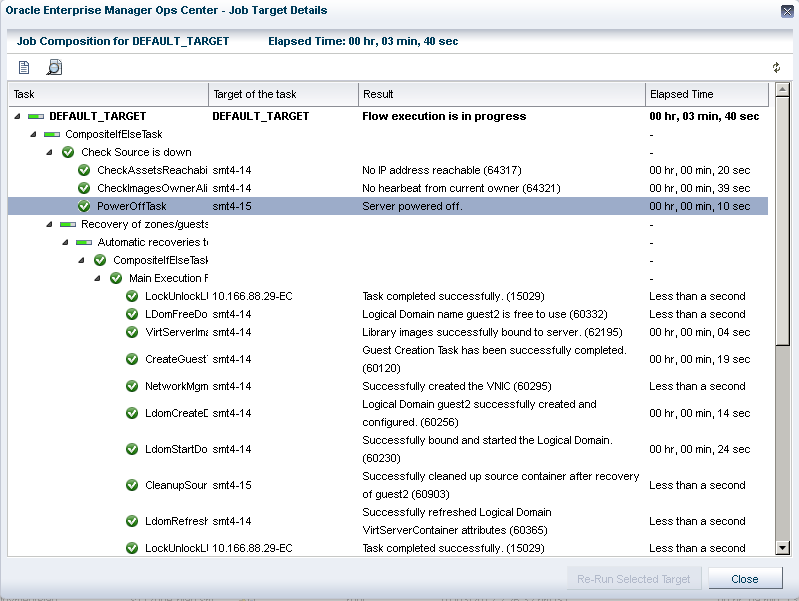The width and height of the screenshot is (799, 601).
Task: Select the CleanupSour task row
Action: pos(388,485)
